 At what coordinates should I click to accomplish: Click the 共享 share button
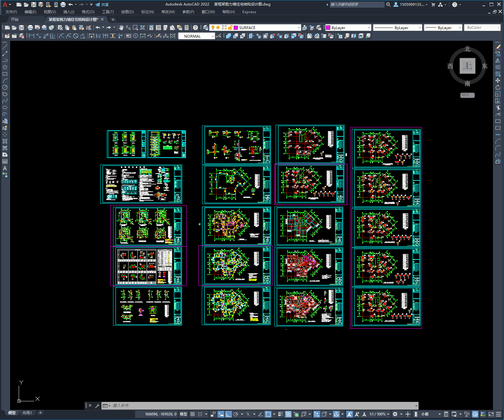click(x=102, y=5)
